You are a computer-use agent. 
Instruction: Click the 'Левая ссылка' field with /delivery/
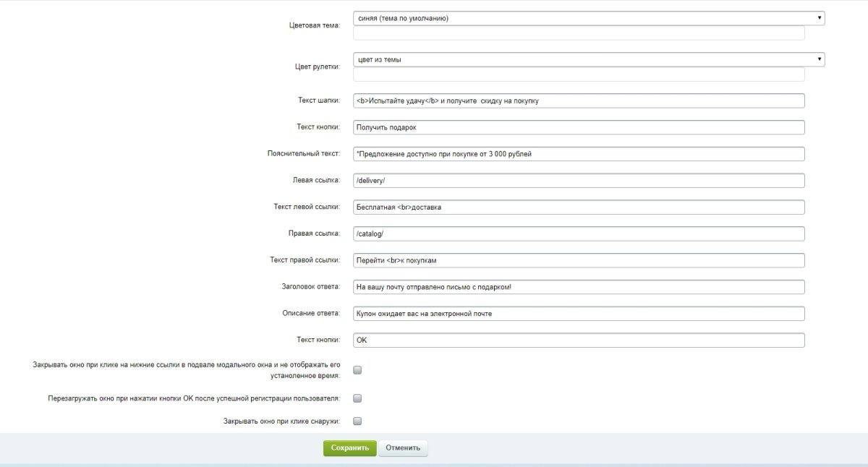tap(579, 181)
